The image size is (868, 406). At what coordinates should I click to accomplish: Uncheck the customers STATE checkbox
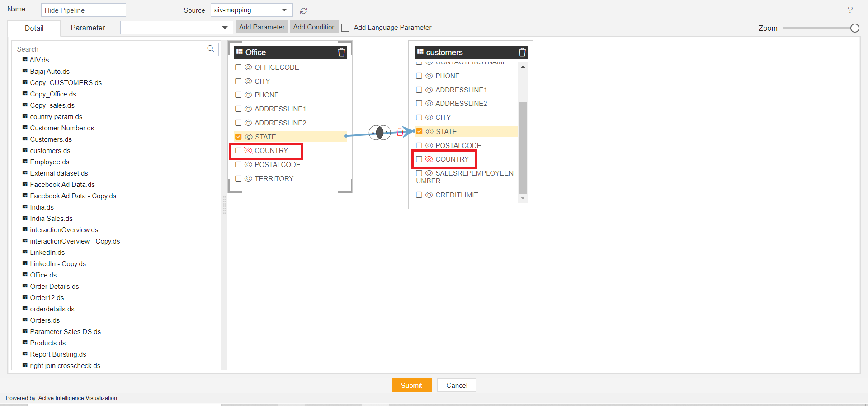[419, 132]
